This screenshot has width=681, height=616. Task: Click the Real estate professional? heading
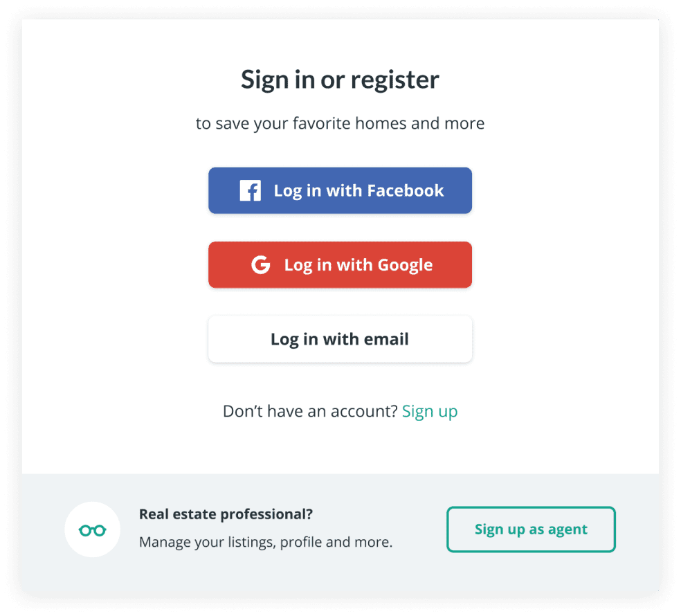[x=226, y=514]
